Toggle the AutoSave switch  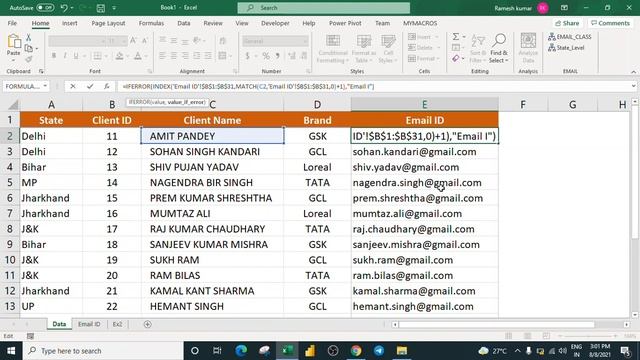coord(45,8)
